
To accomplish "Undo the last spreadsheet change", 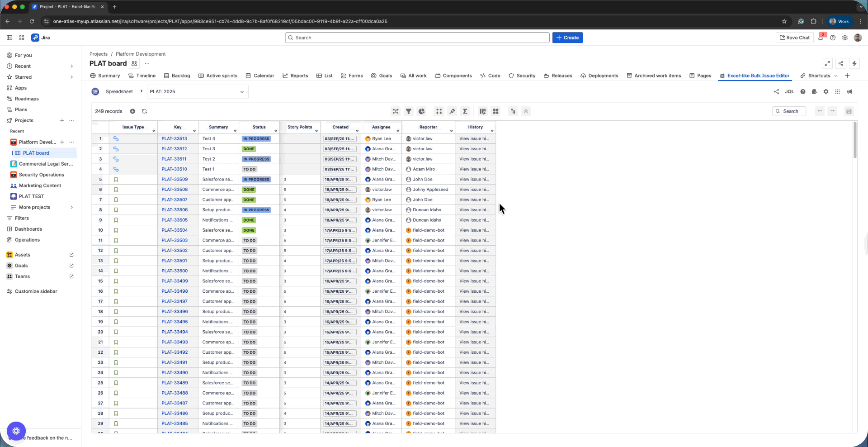I will pos(819,111).
